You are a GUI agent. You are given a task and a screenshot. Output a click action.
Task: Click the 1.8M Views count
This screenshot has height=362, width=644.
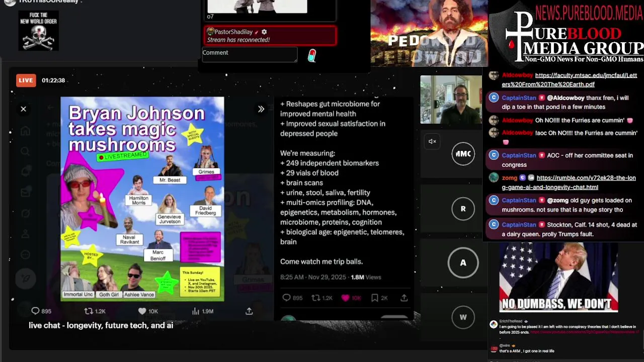coord(366,277)
